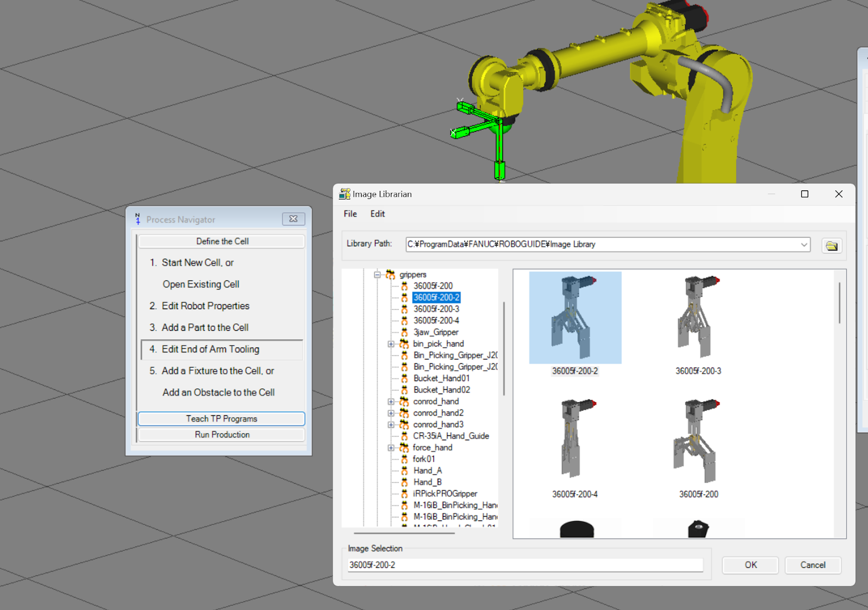Select the 36005f-200 thumbnail
The image size is (868, 610).
point(698,440)
